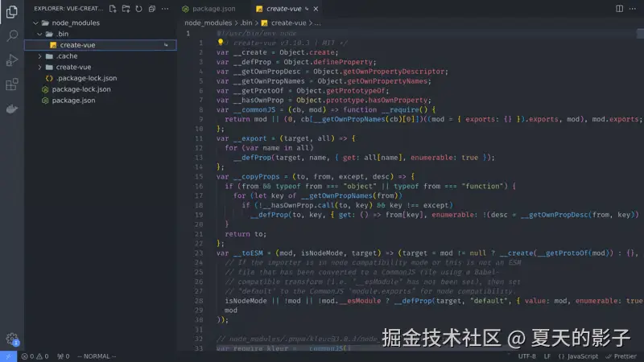The height and width of the screenshot is (362, 644).
Task: Click .bin in the breadcrumb
Action: click(246, 23)
